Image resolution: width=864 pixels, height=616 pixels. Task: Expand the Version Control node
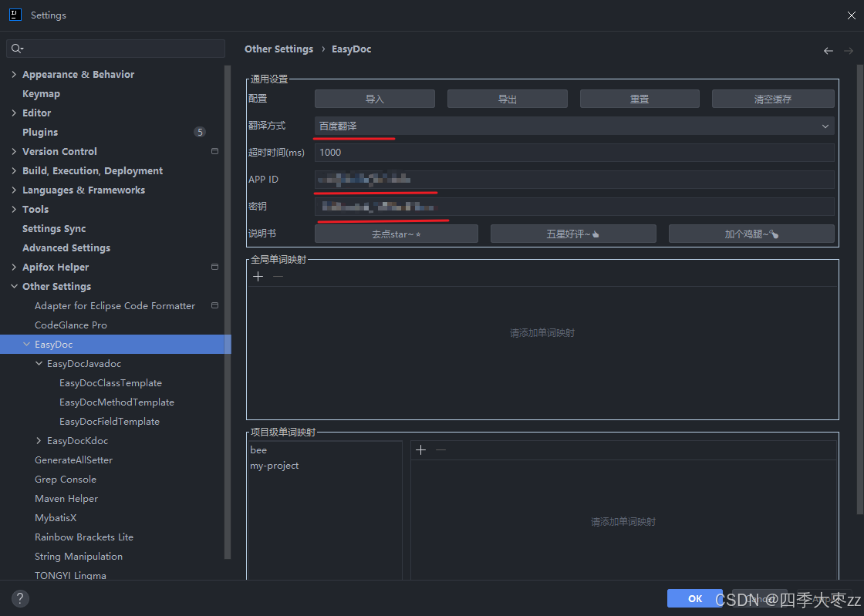tap(14, 151)
